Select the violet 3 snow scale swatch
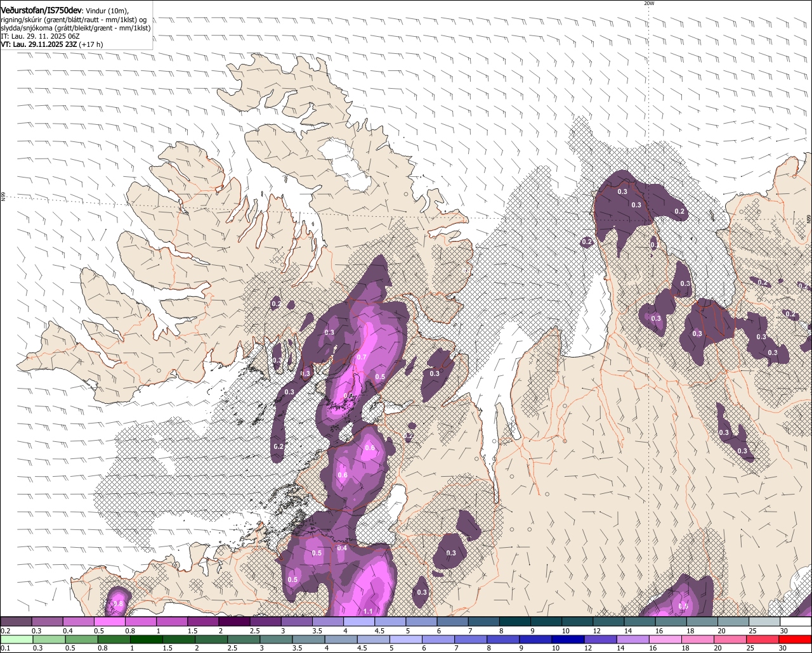The height and width of the screenshot is (653, 812). point(296,622)
